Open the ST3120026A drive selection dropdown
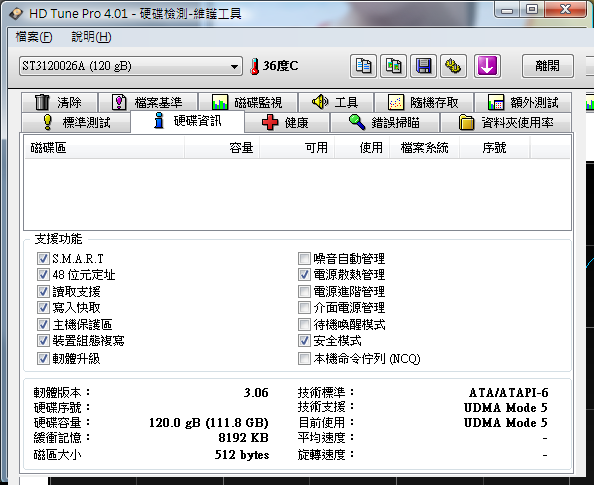This screenshot has width=594, height=486. click(x=131, y=66)
